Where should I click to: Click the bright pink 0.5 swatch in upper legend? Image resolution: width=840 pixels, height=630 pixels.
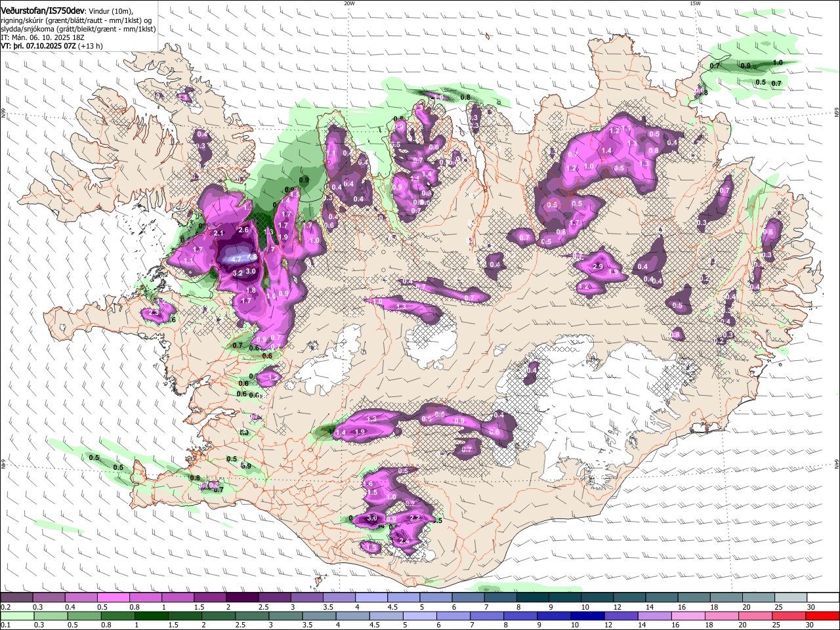click(113, 597)
